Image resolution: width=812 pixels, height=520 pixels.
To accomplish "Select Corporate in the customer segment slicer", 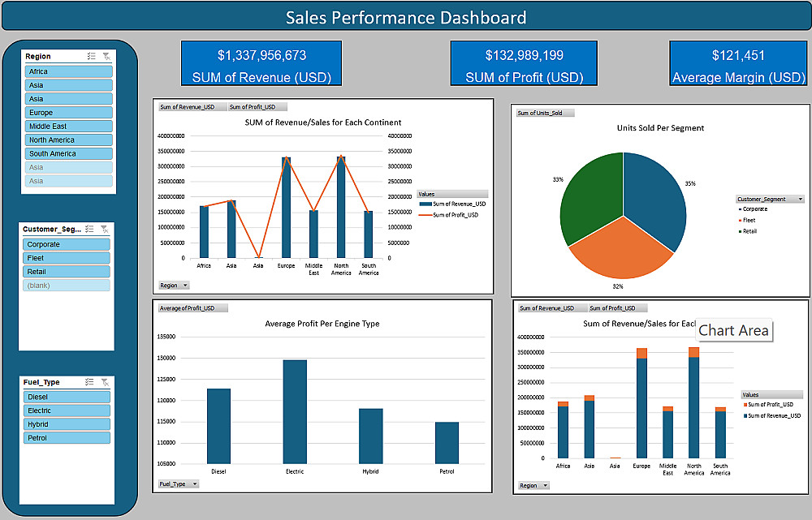I will (x=67, y=244).
